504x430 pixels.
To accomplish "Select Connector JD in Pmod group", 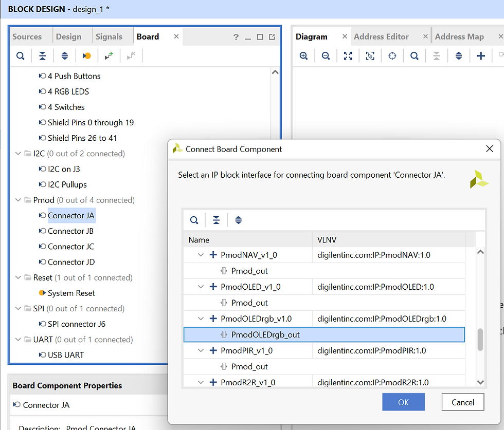I will click(x=71, y=262).
